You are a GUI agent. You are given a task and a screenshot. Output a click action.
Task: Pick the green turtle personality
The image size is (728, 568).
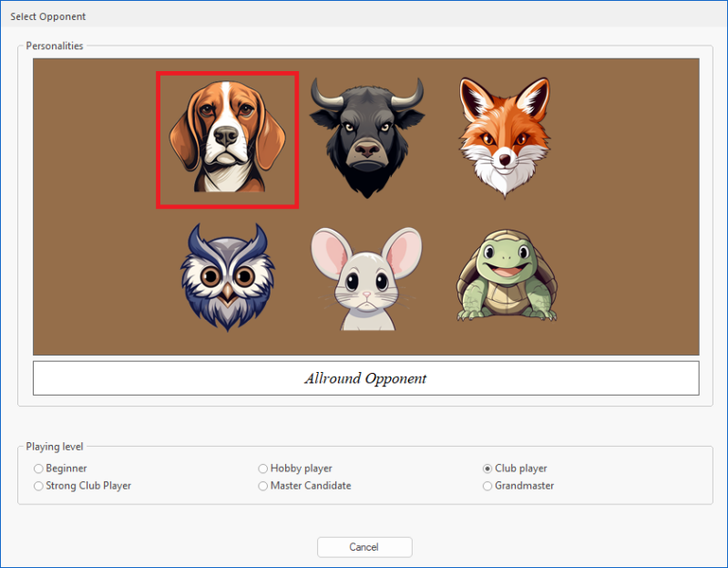click(x=507, y=275)
